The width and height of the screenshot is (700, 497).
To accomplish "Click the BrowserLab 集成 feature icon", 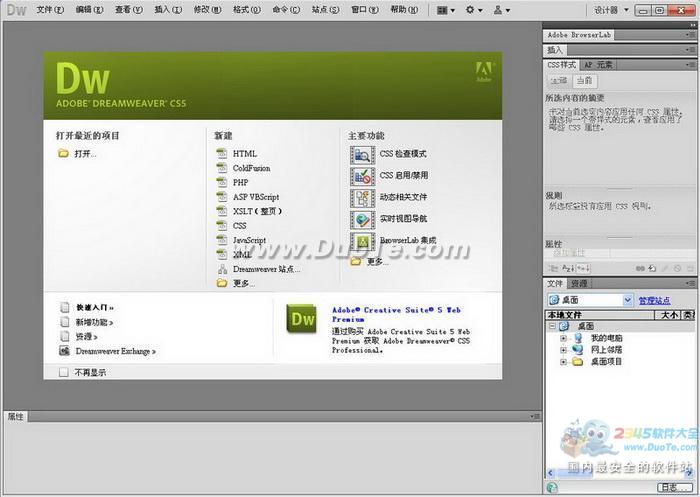I will (362, 241).
